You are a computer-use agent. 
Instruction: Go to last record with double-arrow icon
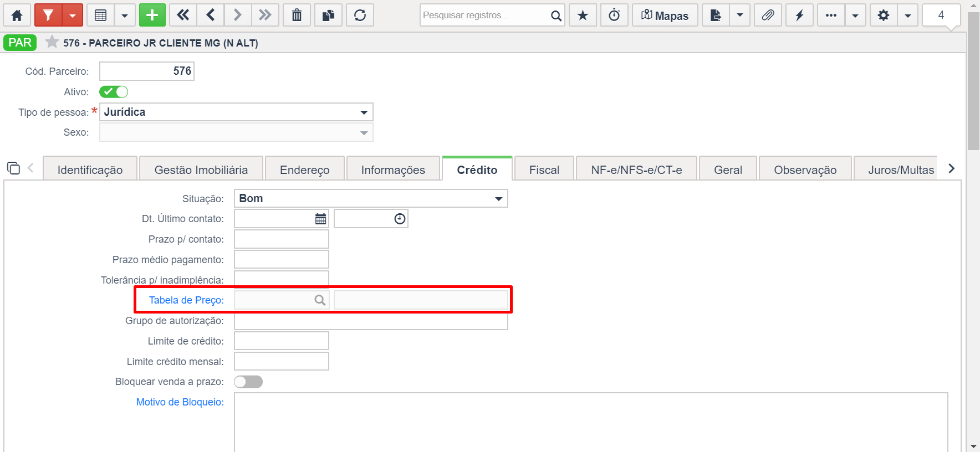(265, 15)
